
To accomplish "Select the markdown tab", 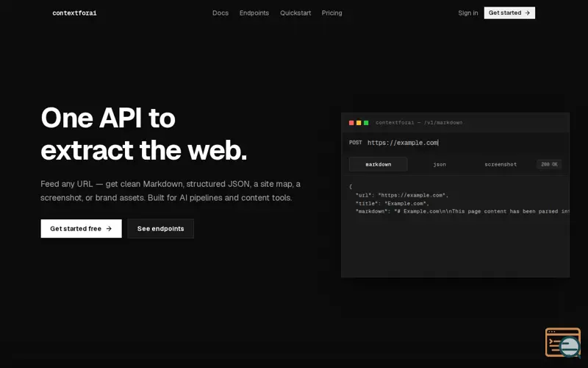I will 378,164.
